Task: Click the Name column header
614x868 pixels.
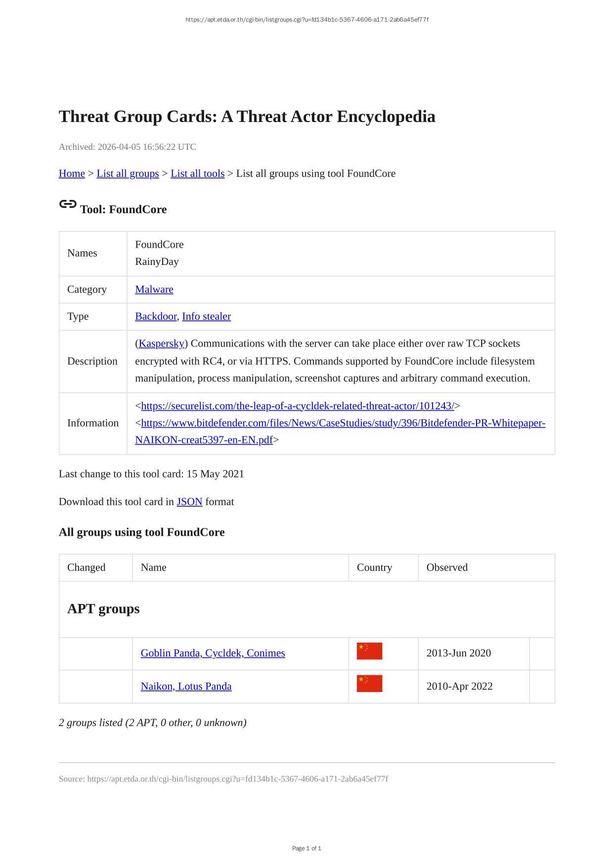Action: click(x=154, y=567)
